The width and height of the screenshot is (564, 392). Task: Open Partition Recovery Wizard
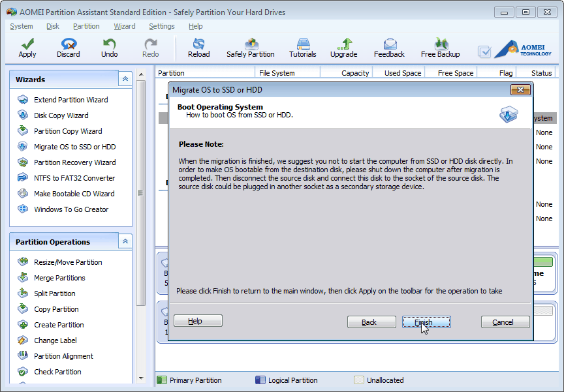(67, 162)
